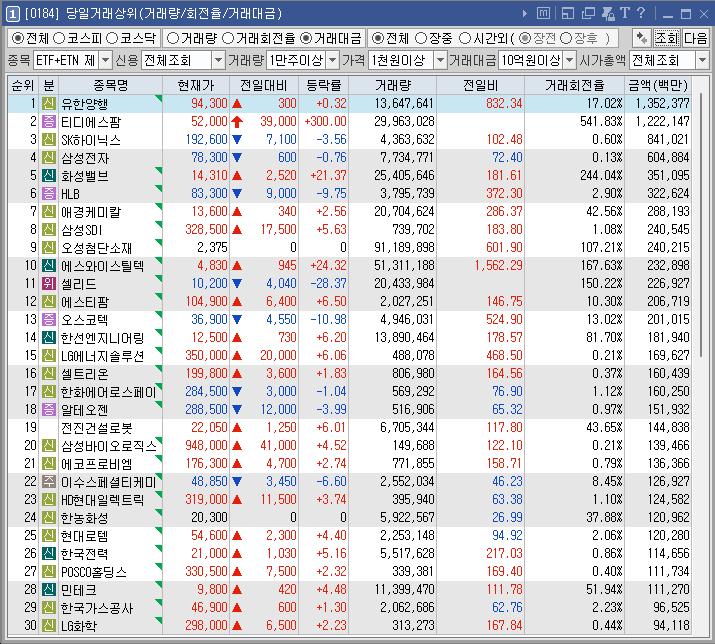Click the 증 badge on the 오스코텍 row
Viewport: 715px width, 644px height.
49,320
